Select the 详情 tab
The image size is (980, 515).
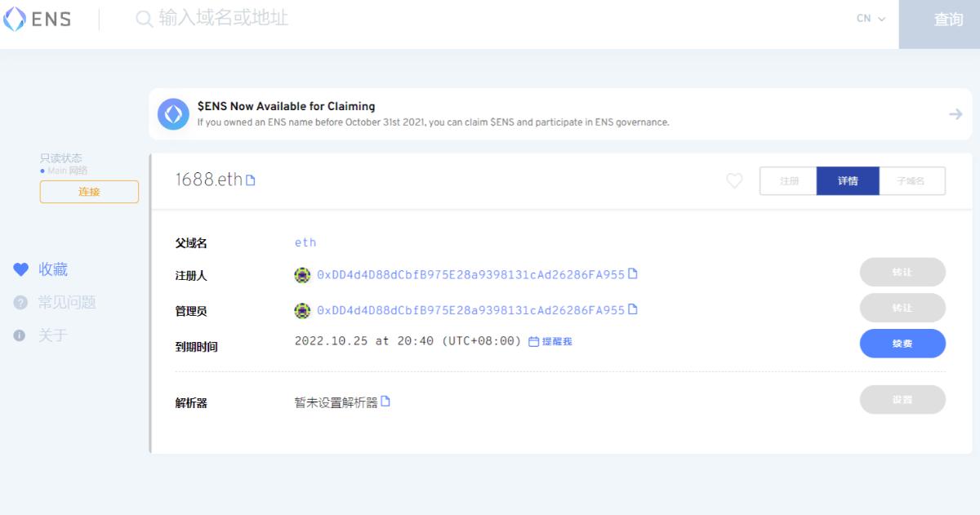click(848, 181)
